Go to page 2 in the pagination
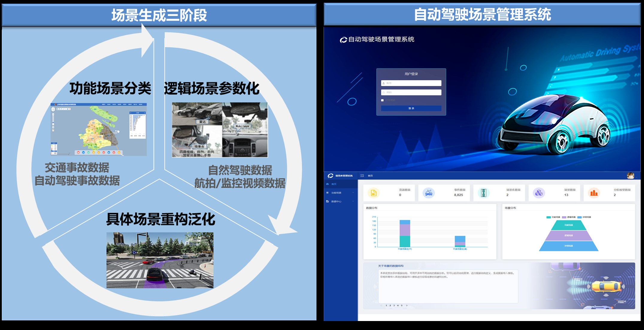This screenshot has width=644, height=330. pyautogui.click(x=390, y=305)
